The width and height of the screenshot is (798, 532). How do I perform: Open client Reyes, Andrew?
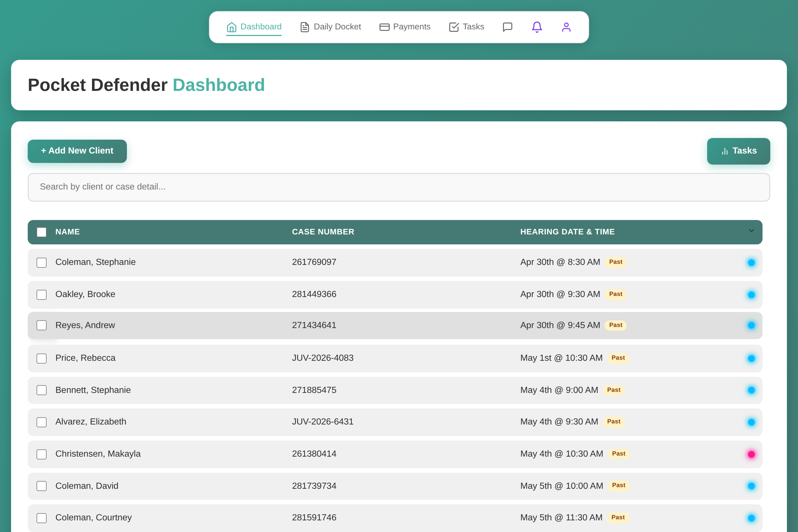click(x=85, y=325)
